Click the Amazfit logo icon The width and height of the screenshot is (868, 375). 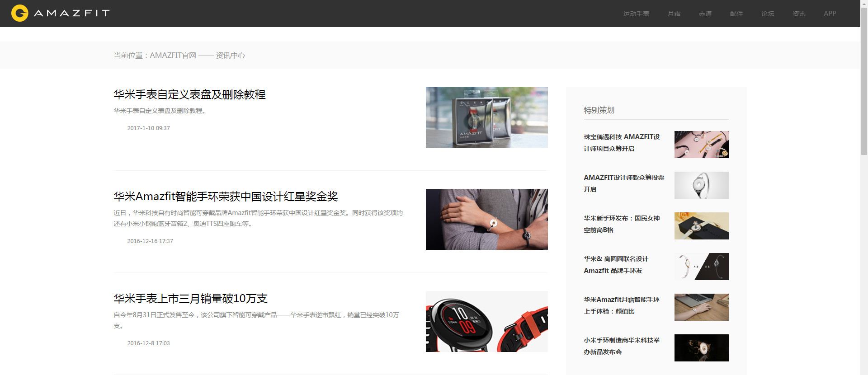(x=20, y=13)
